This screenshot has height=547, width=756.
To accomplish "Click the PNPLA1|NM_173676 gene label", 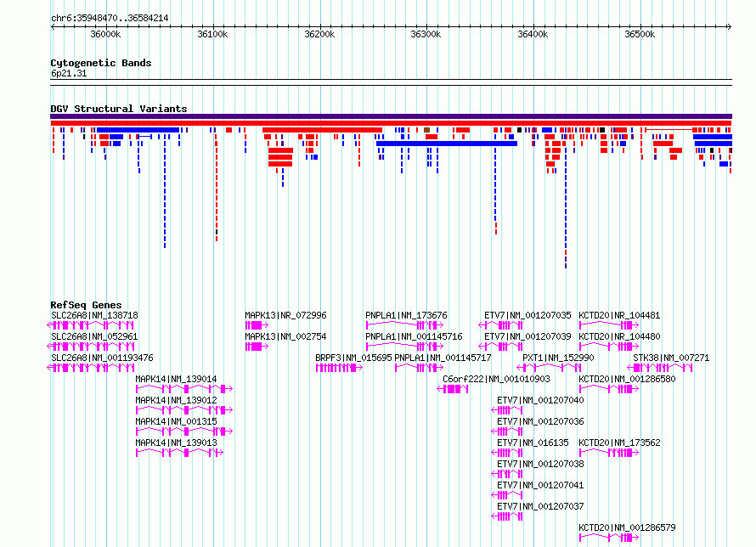I will coord(406,315).
